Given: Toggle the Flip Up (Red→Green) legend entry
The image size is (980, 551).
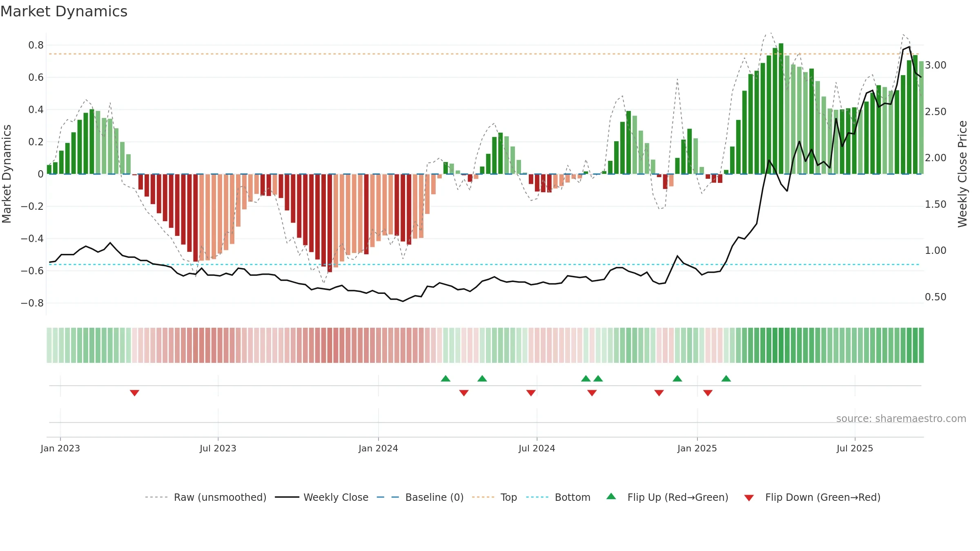Looking at the screenshot, I should [667, 497].
